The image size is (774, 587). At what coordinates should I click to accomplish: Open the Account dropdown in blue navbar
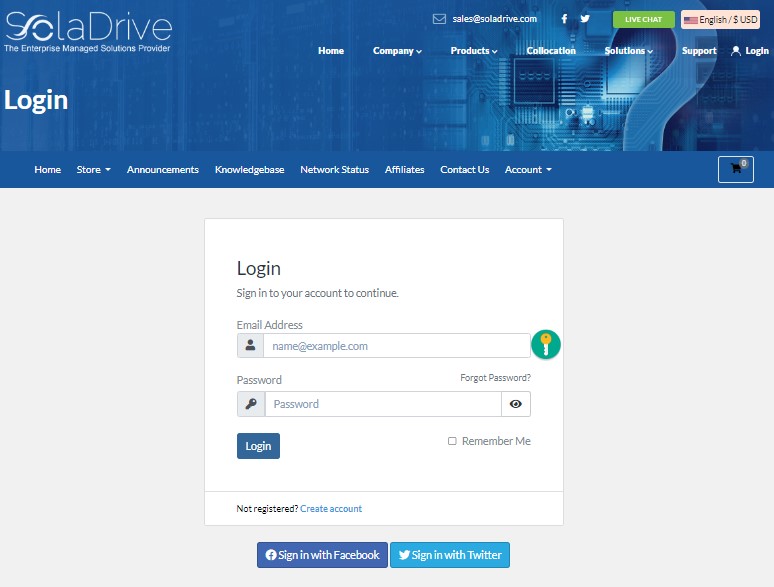pyautogui.click(x=528, y=169)
